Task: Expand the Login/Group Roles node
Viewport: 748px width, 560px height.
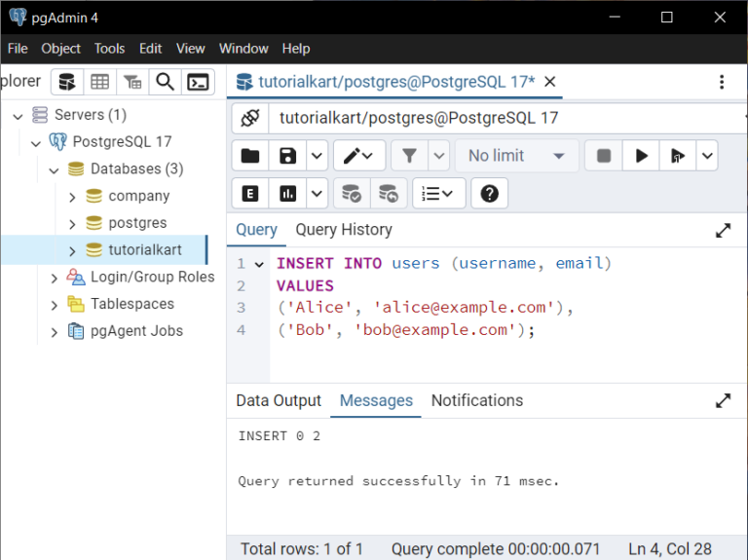Action: pos(55,278)
